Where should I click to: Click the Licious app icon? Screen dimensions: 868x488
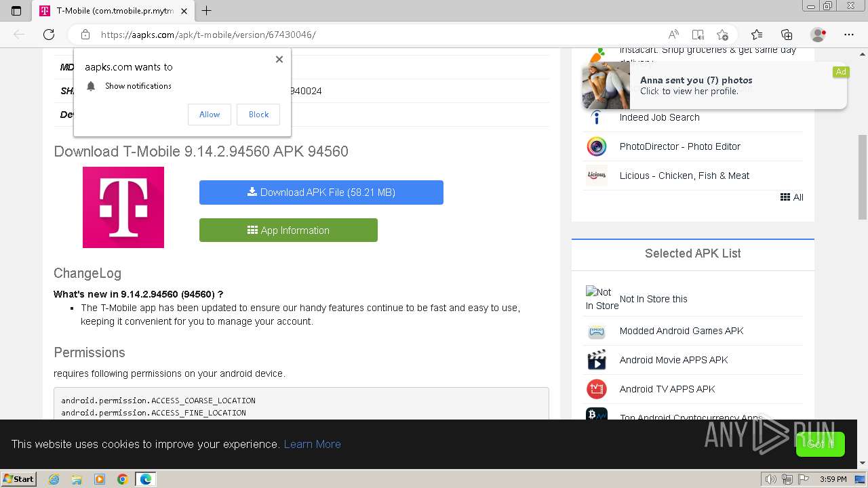click(597, 176)
